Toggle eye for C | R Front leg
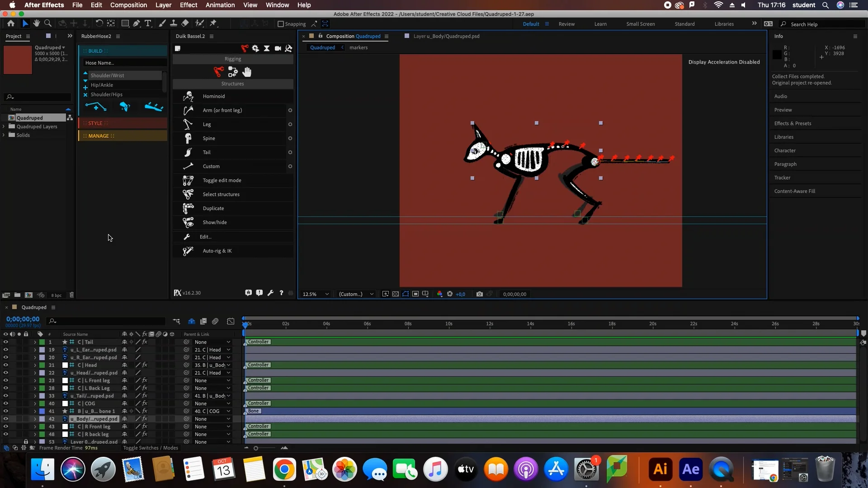This screenshot has width=868, height=488. pyautogui.click(x=5, y=427)
